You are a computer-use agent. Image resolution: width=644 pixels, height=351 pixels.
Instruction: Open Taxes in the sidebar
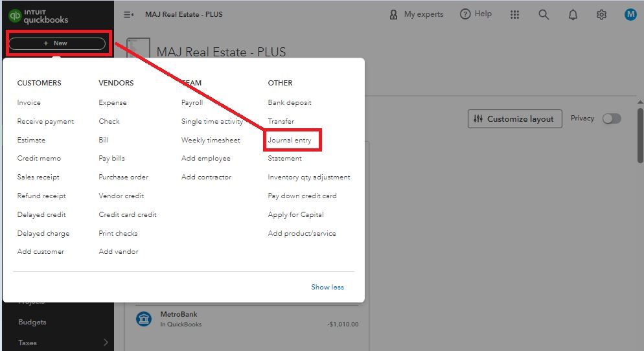click(27, 343)
